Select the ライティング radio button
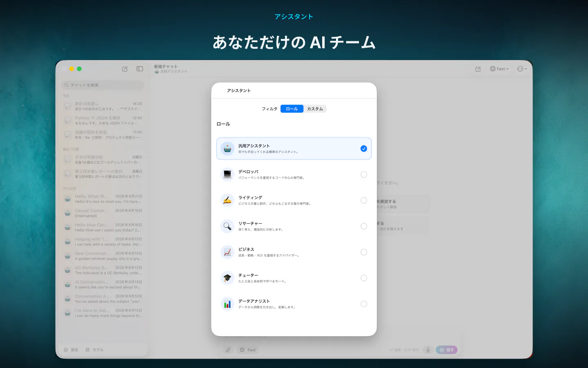Image resolution: width=588 pixels, height=368 pixels. (364, 200)
